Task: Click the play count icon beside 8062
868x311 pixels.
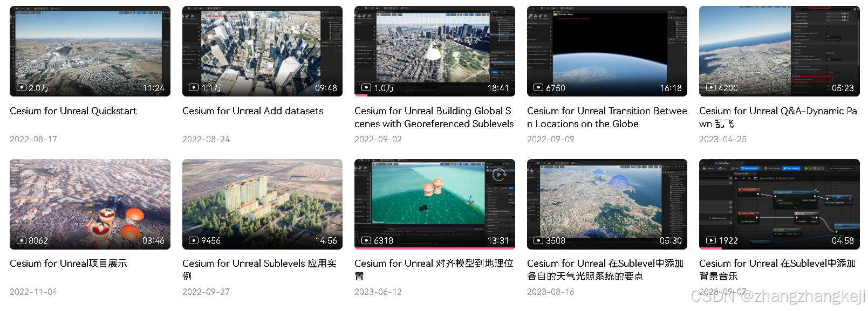Action: (x=22, y=240)
